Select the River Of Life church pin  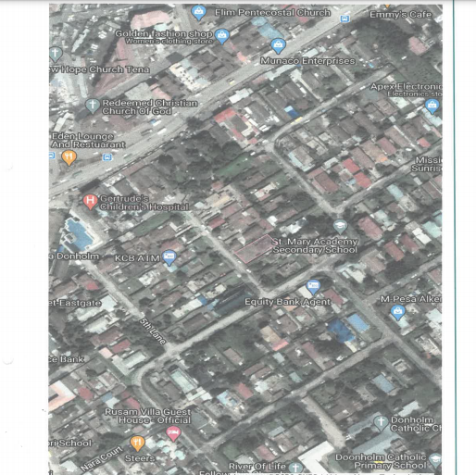pyautogui.click(x=295, y=468)
